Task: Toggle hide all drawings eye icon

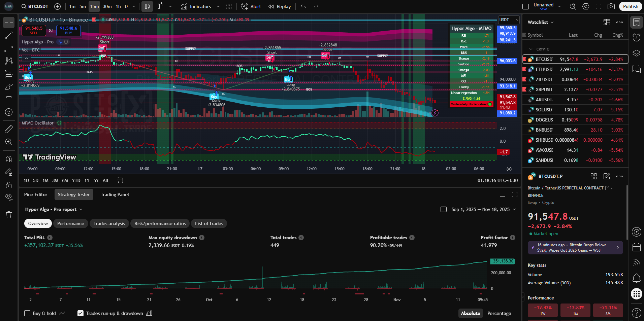Action: pyautogui.click(x=9, y=197)
